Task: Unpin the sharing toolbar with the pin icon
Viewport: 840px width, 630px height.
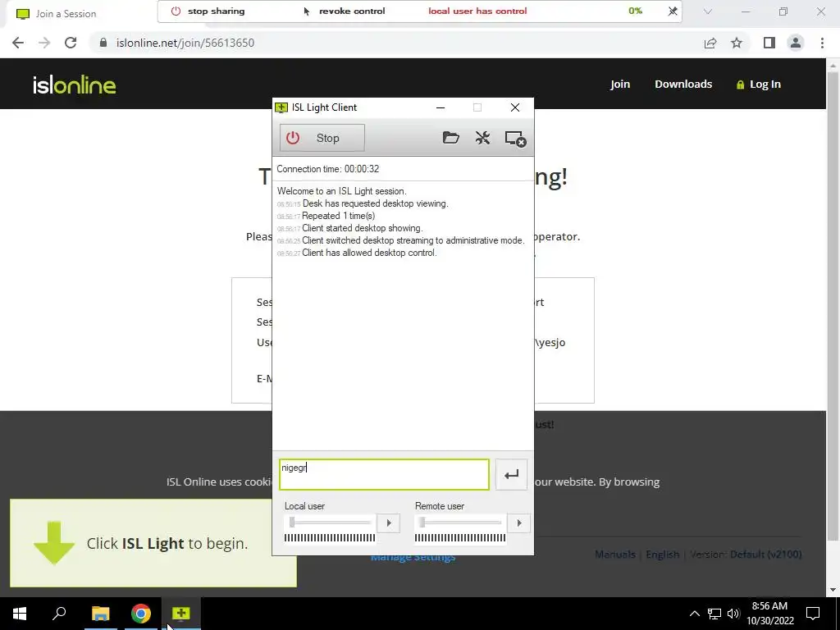Action: tap(673, 11)
